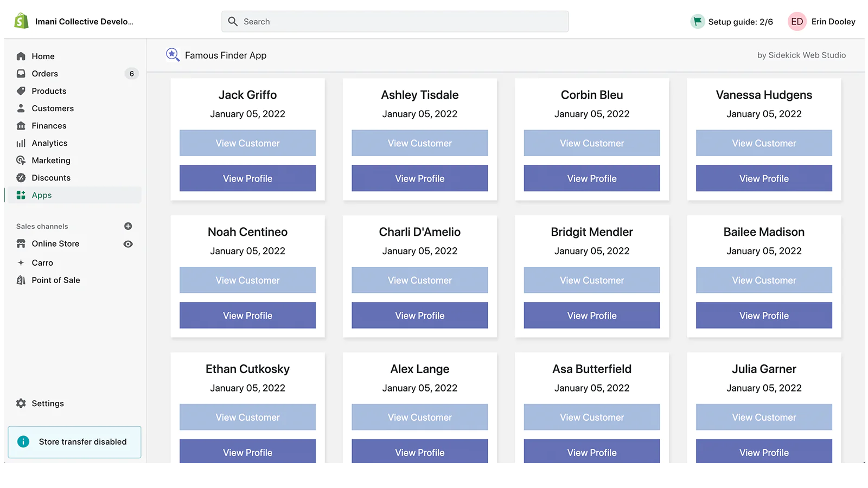Open the Products section
868x488 pixels.
pyautogui.click(x=49, y=91)
